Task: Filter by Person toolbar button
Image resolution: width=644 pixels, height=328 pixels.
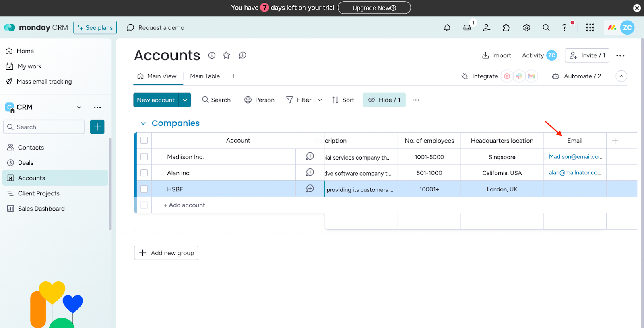Action: click(x=259, y=100)
